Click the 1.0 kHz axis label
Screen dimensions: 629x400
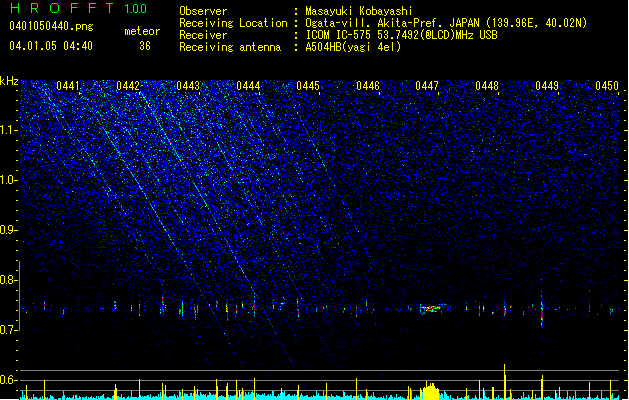tap(9, 181)
